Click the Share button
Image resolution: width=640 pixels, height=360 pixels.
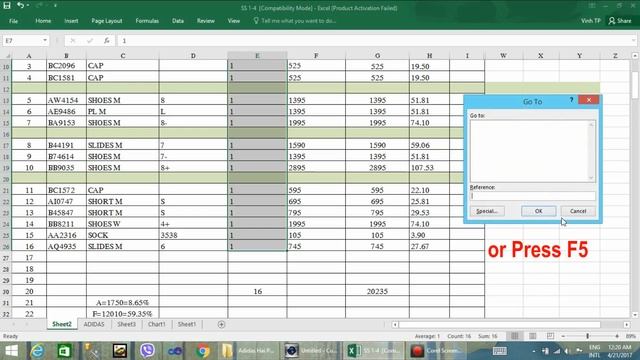point(620,21)
